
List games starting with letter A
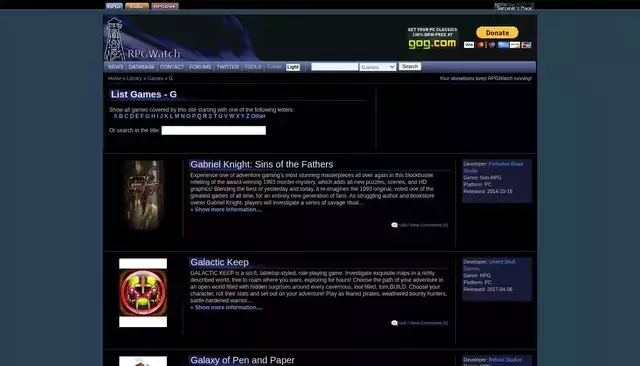pyautogui.click(x=116, y=116)
